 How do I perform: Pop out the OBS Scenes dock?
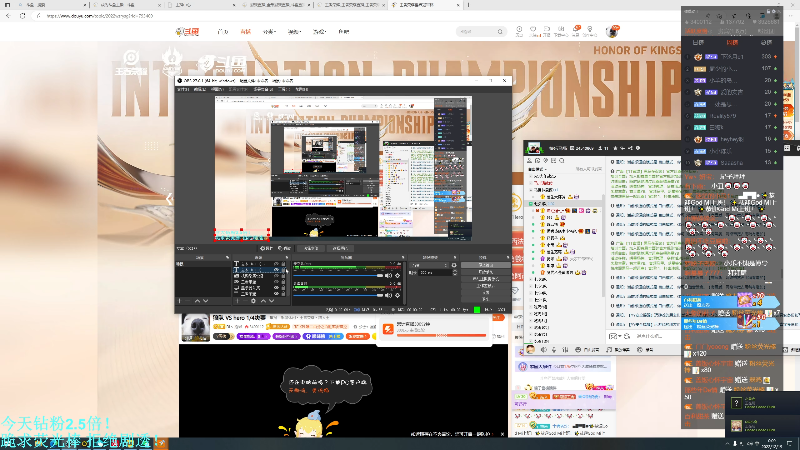[228, 258]
